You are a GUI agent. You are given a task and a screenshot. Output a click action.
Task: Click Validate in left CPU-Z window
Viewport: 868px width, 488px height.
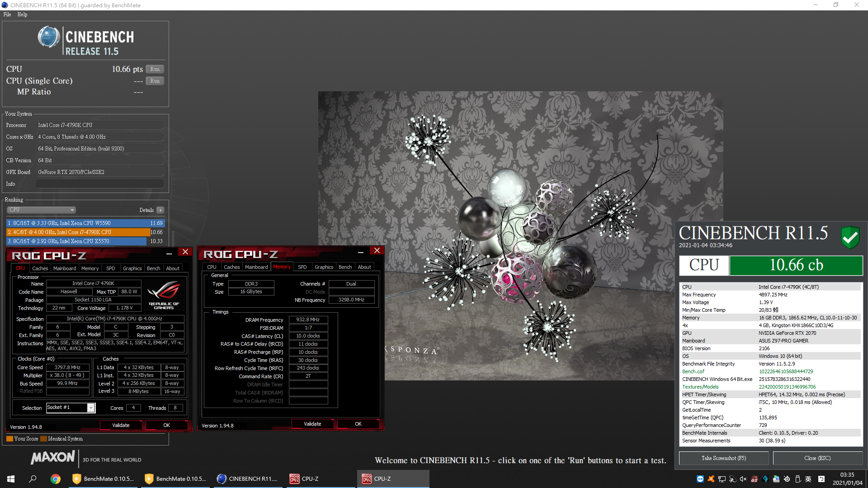tap(121, 425)
